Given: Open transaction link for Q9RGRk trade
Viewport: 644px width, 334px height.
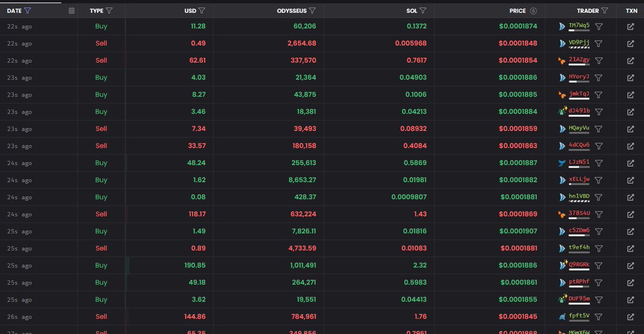Looking at the screenshot, I should [631, 265].
